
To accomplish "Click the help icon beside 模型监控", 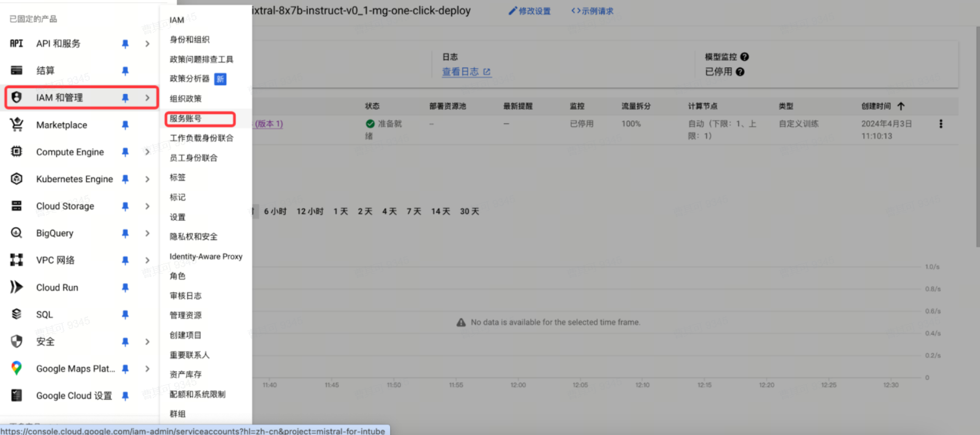I will point(744,57).
